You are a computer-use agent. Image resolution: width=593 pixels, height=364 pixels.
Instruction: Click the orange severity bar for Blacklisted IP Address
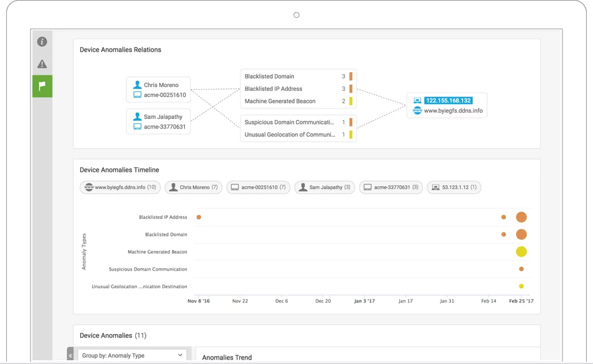351,89
